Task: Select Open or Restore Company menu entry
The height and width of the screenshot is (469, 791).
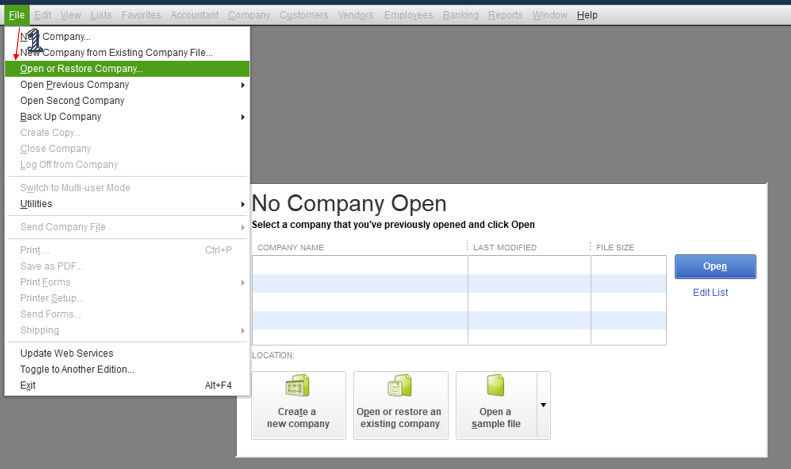Action: [127, 69]
